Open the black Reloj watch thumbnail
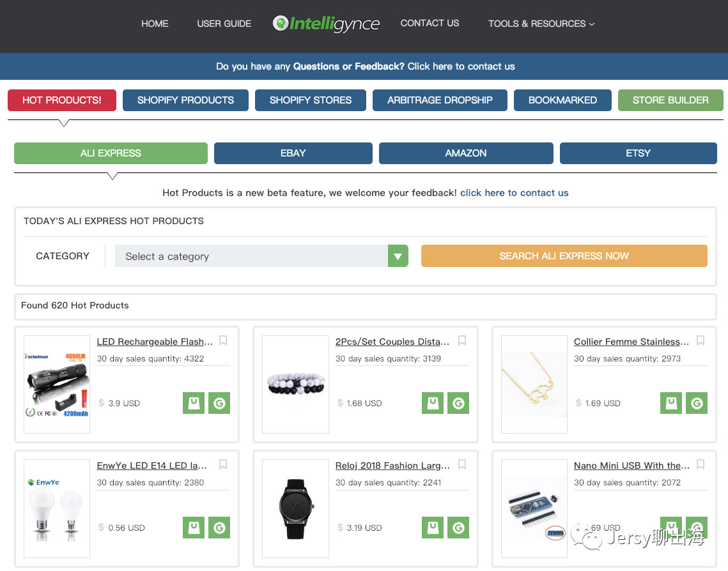Screen dimensions: 728x571 point(295,508)
